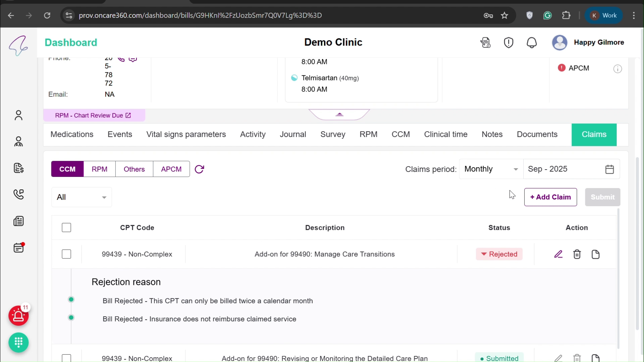Viewport: 644px width, 362px height.
Task: Open the journal/news sidebar icon
Action: [18, 221]
